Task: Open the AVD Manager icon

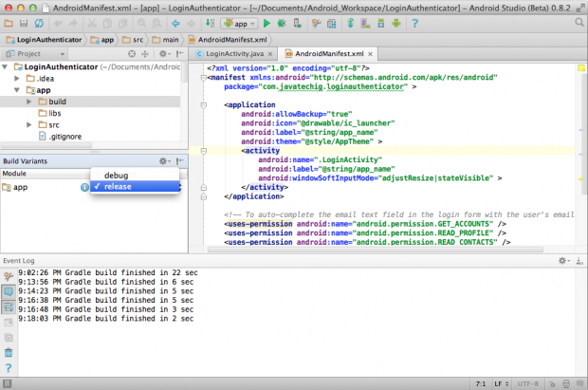Action: pyautogui.click(x=366, y=24)
